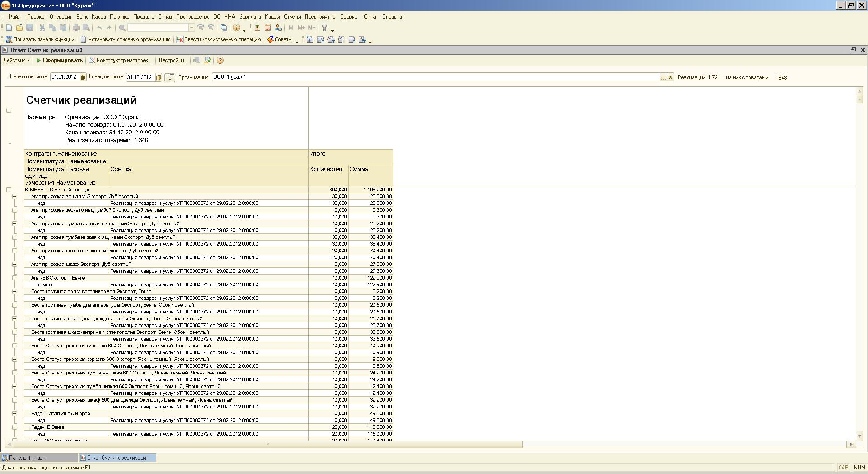Click the users list icon beside calendar
The image size is (868, 474).
[x=278, y=28]
